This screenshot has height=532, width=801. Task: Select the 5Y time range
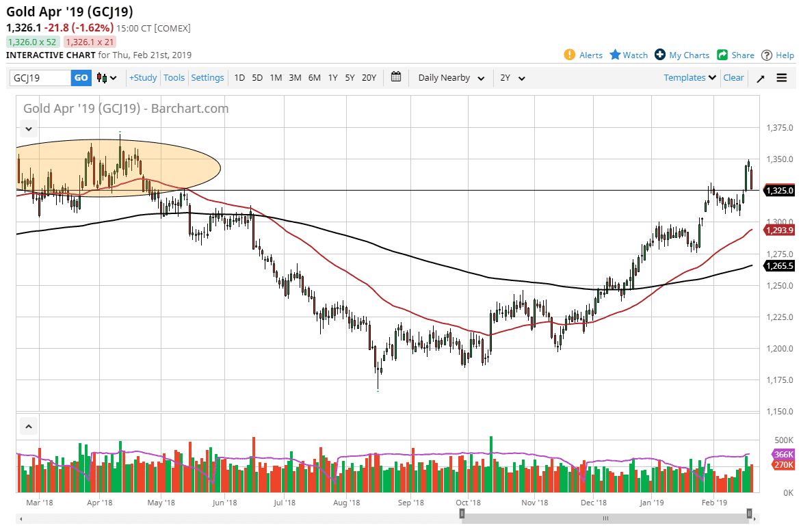350,77
